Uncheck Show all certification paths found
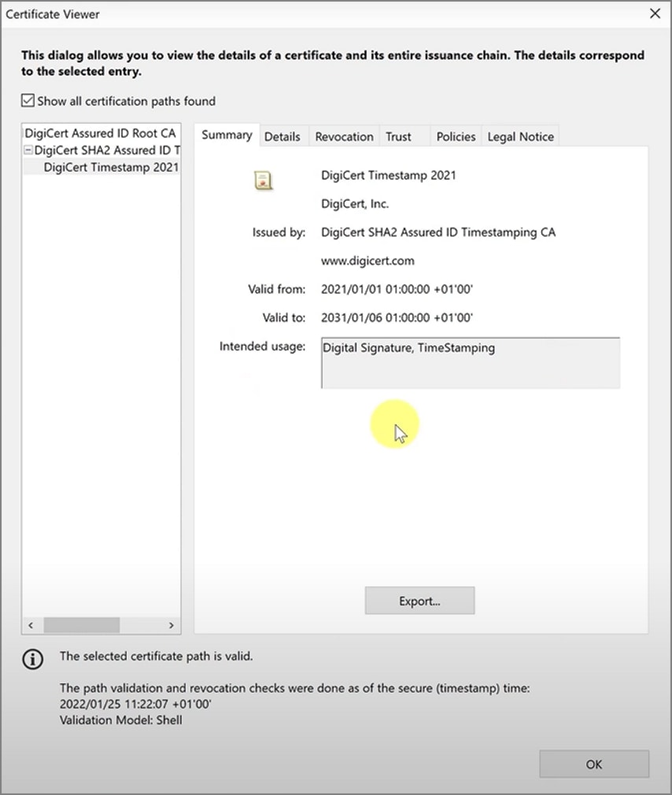This screenshot has width=672, height=795. click(x=28, y=101)
